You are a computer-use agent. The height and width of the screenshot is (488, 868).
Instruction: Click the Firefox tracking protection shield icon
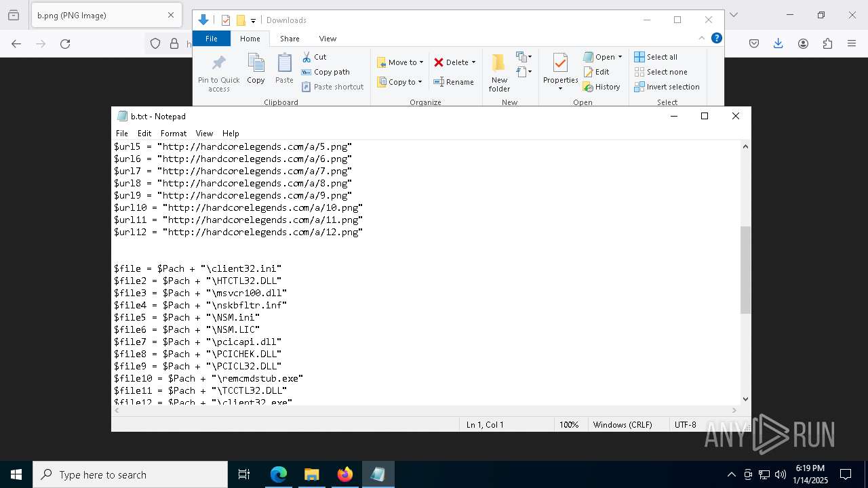pos(155,43)
